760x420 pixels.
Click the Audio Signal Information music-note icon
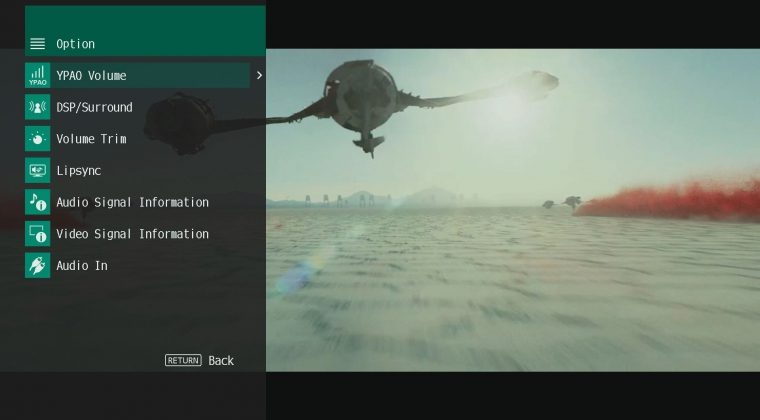pyautogui.click(x=37, y=202)
